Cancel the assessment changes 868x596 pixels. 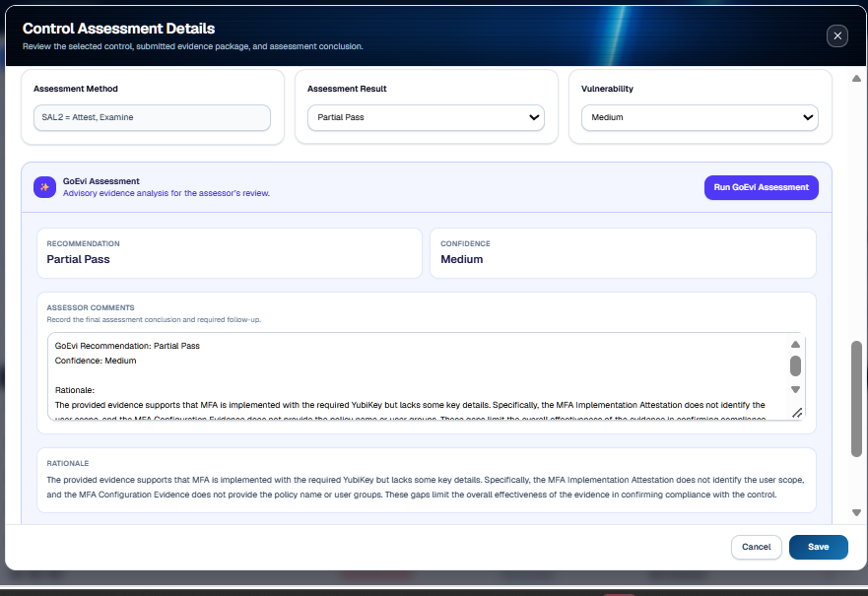[x=757, y=547]
